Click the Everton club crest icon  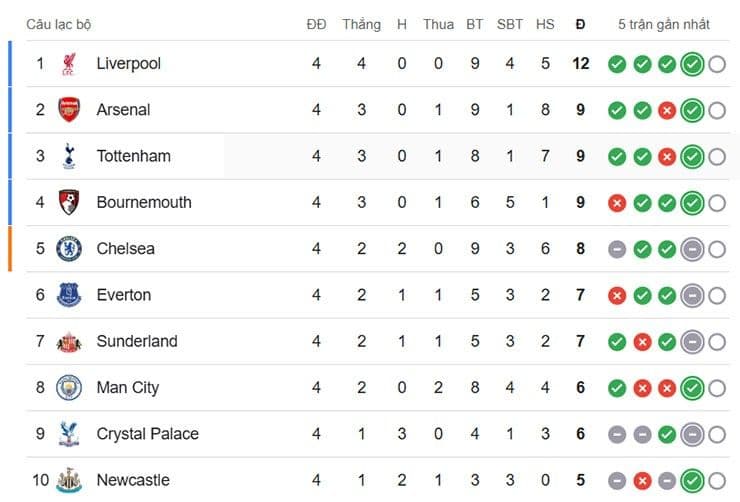[69, 295]
